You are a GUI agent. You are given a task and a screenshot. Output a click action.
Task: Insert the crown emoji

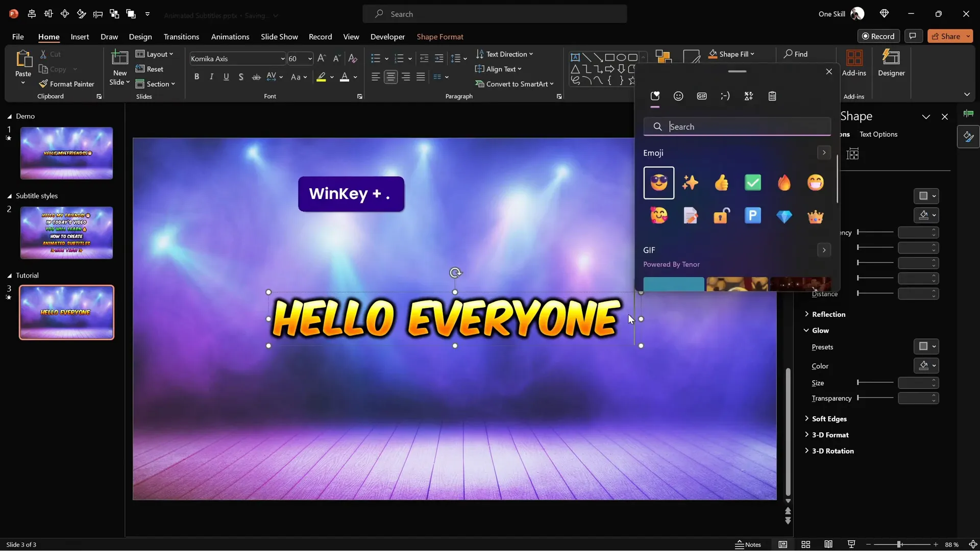tap(816, 216)
